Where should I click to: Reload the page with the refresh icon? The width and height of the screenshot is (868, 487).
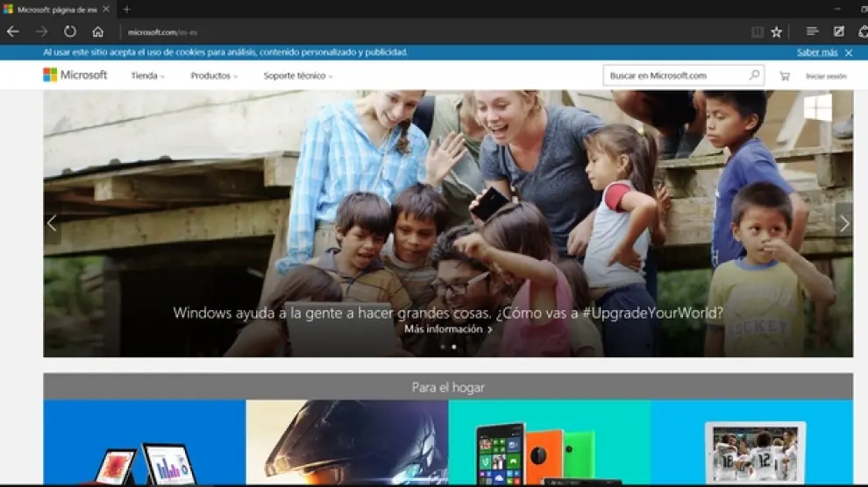tap(69, 32)
